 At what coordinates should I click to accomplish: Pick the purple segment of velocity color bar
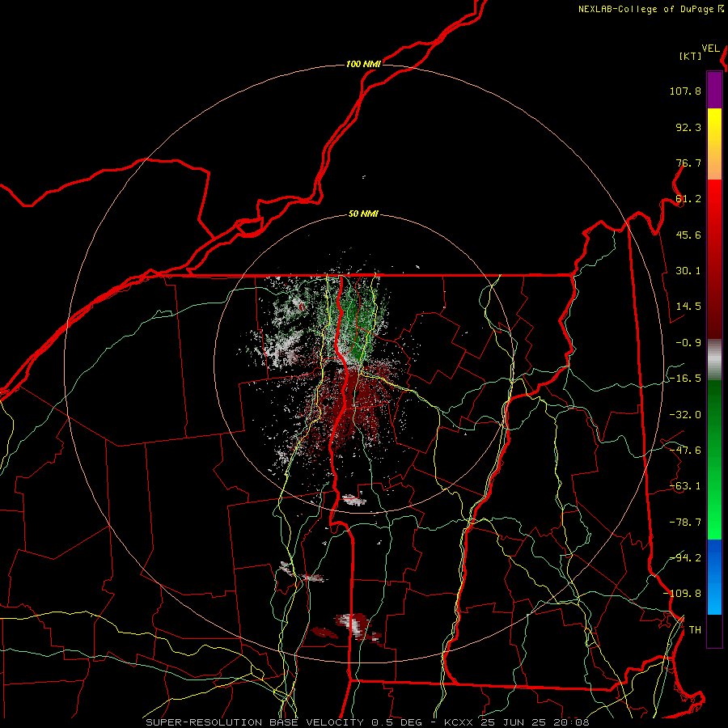coord(714,90)
